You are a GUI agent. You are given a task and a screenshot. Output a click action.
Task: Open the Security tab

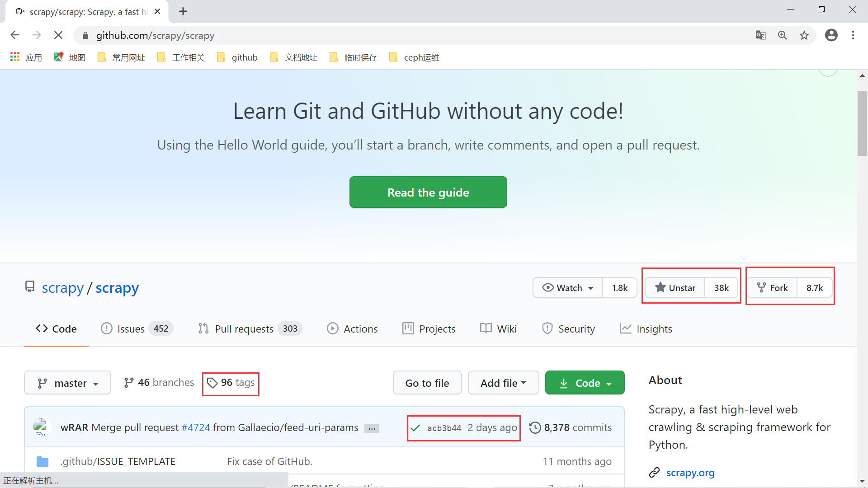tap(568, 329)
